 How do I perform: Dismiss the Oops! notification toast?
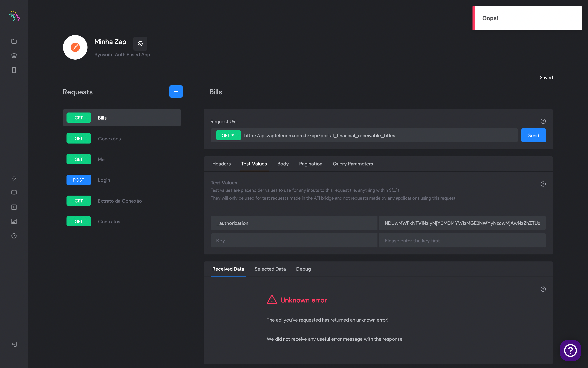(527, 18)
